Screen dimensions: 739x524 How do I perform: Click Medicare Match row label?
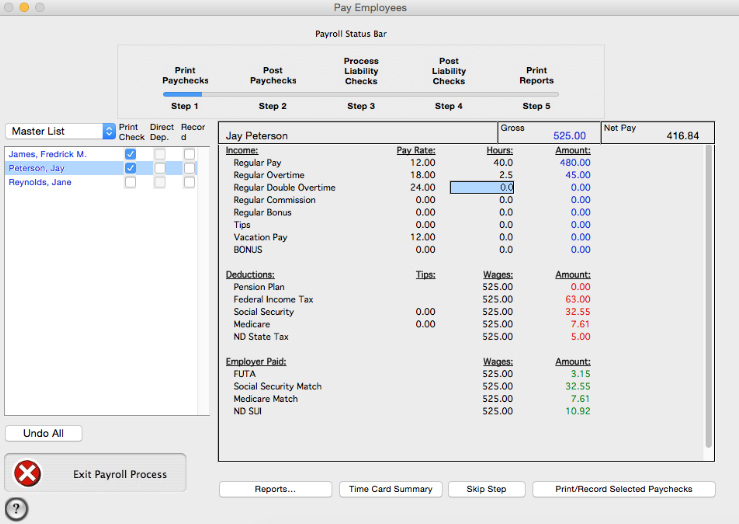266,399
